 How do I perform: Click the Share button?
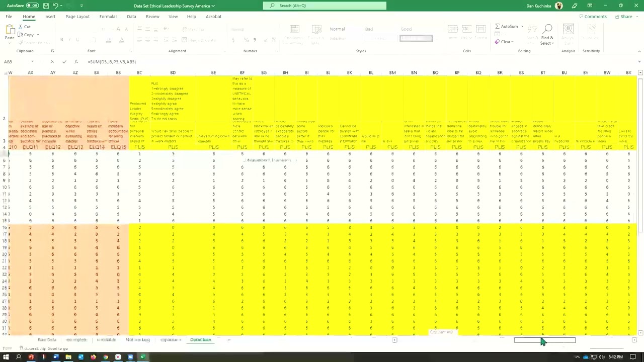pyautogui.click(x=623, y=17)
